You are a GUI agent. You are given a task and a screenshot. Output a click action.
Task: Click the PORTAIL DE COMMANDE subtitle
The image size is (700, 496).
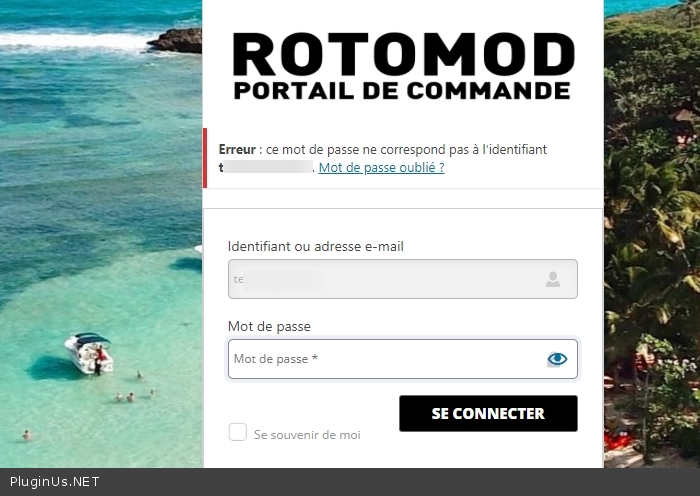[402, 91]
